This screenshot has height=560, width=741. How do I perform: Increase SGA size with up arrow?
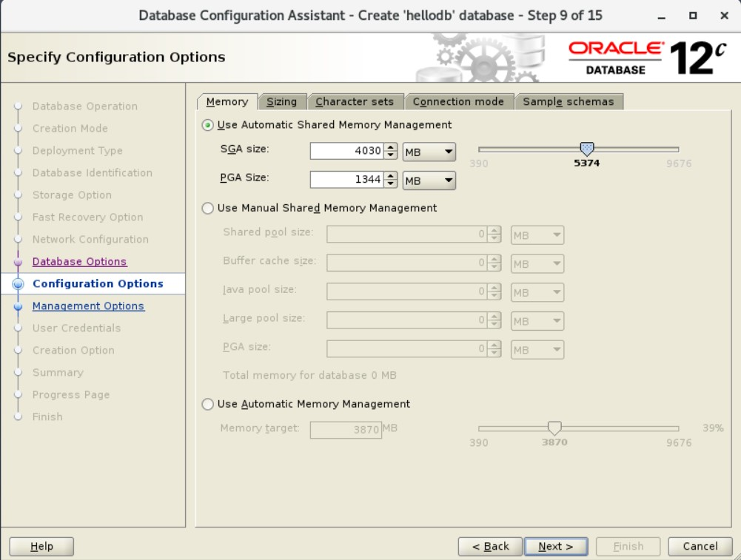click(x=390, y=147)
